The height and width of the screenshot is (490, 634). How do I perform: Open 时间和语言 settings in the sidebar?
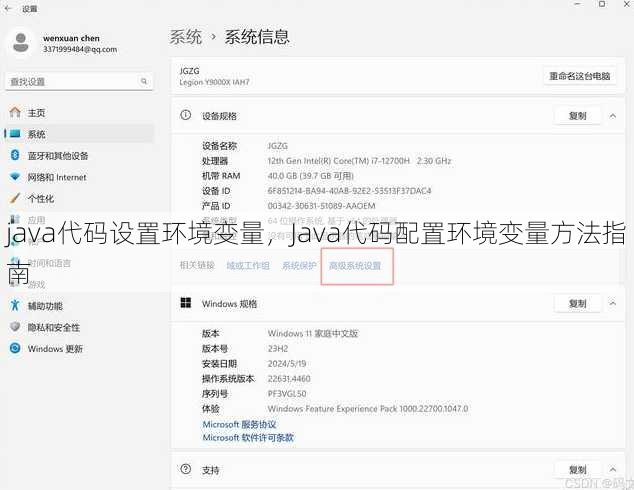point(79,263)
